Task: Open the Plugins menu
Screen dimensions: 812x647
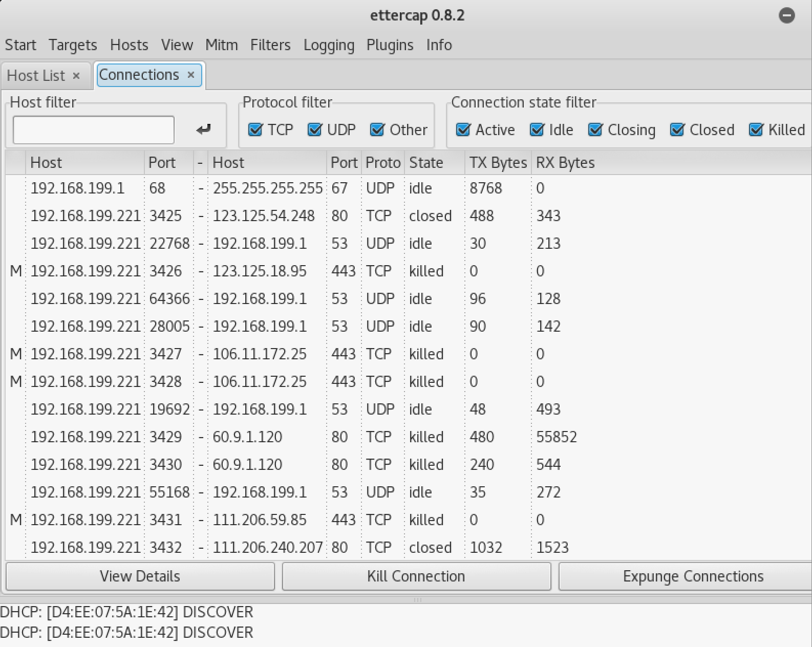Action: [390, 45]
